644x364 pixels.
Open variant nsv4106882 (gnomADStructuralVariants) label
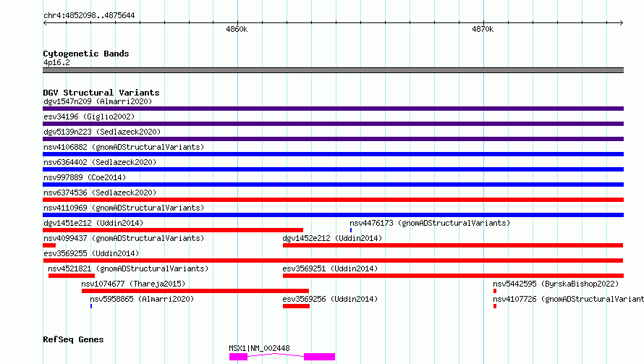[x=124, y=147]
